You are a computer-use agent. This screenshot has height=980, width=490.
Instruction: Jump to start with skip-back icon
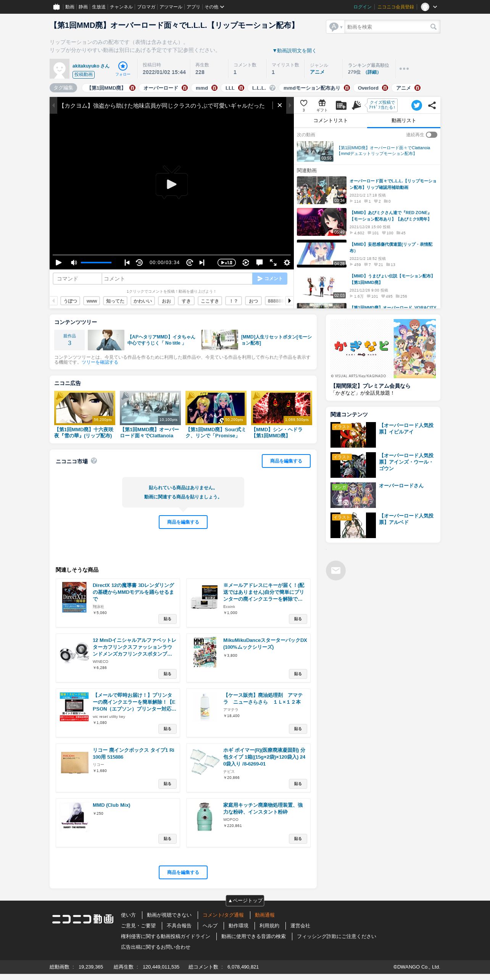[x=127, y=263]
